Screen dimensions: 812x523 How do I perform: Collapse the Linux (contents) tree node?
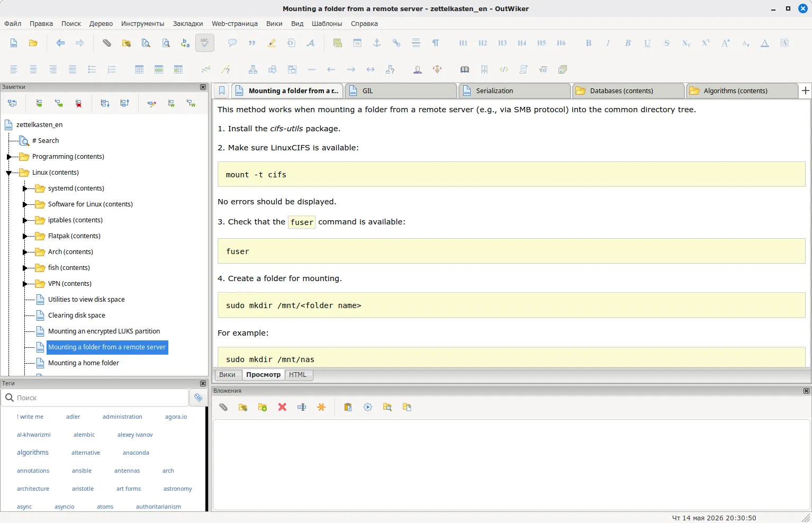(9, 173)
